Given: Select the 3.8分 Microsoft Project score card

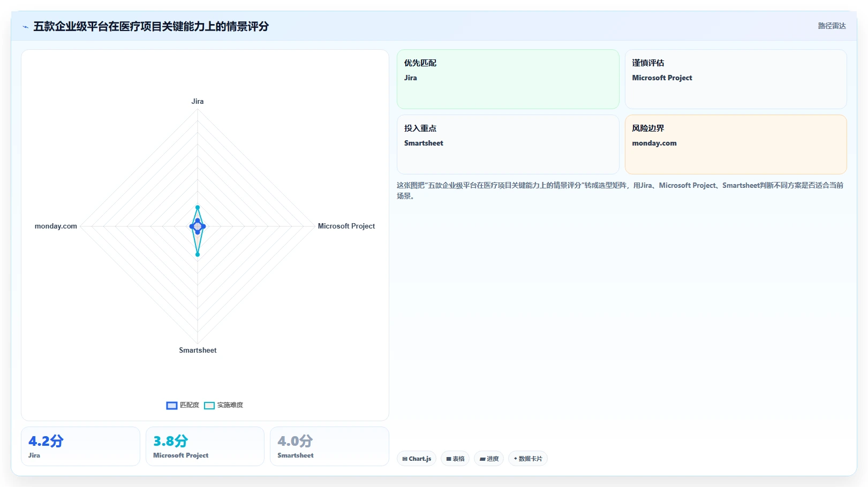Looking at the screenshot, I should [x=205, y=446].
